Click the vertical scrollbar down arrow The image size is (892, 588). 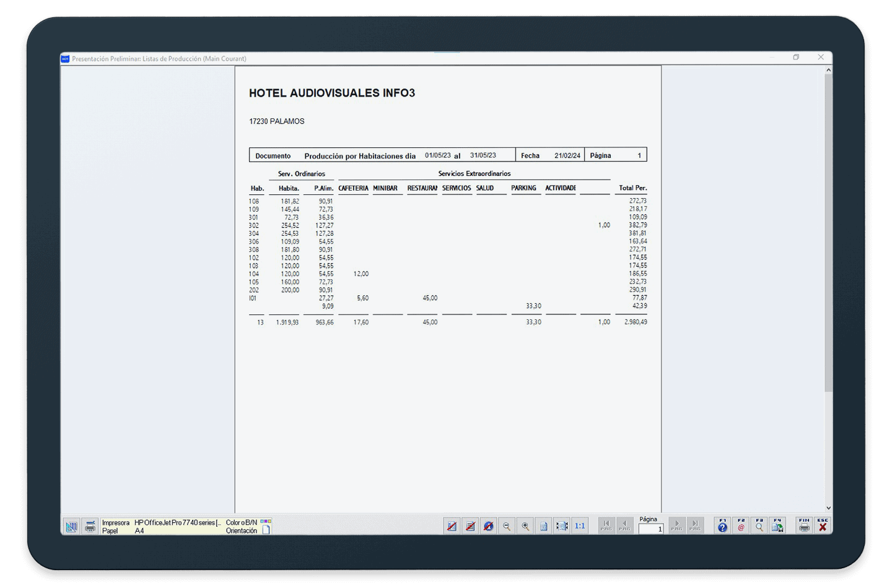click(x=828, y=508)
